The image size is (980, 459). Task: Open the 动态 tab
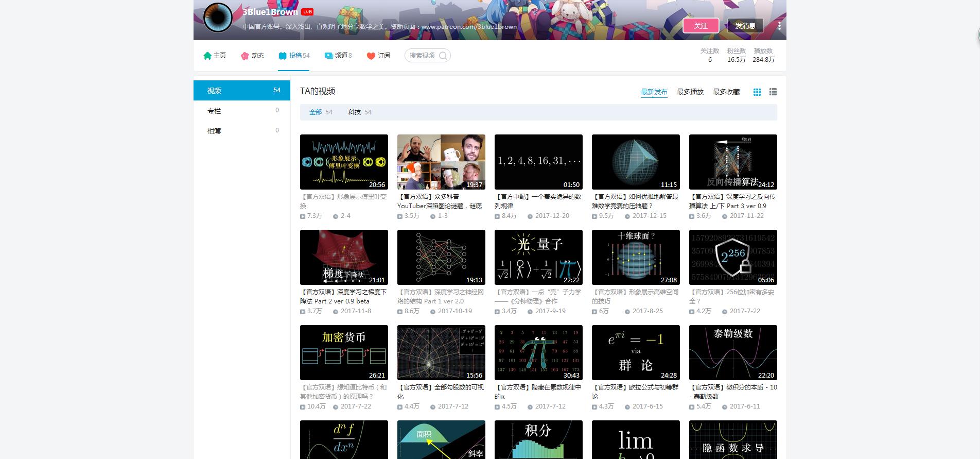tap(252, 56)
